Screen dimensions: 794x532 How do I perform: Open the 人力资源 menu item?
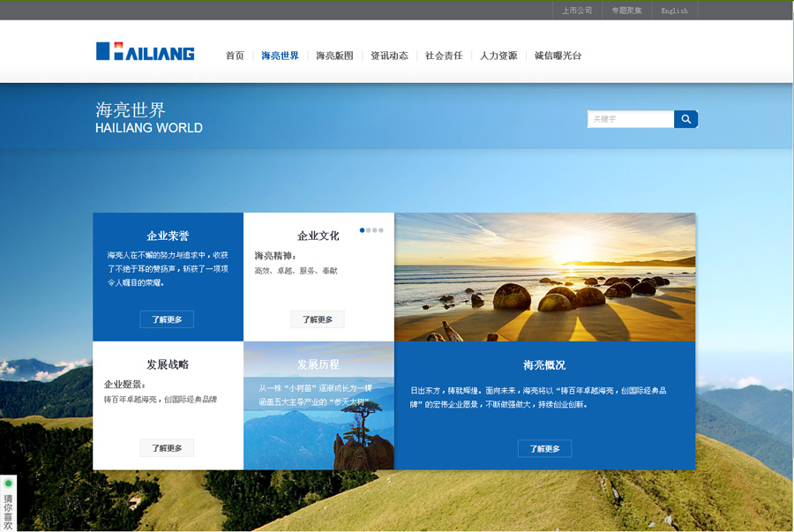(x=498, y=56)
